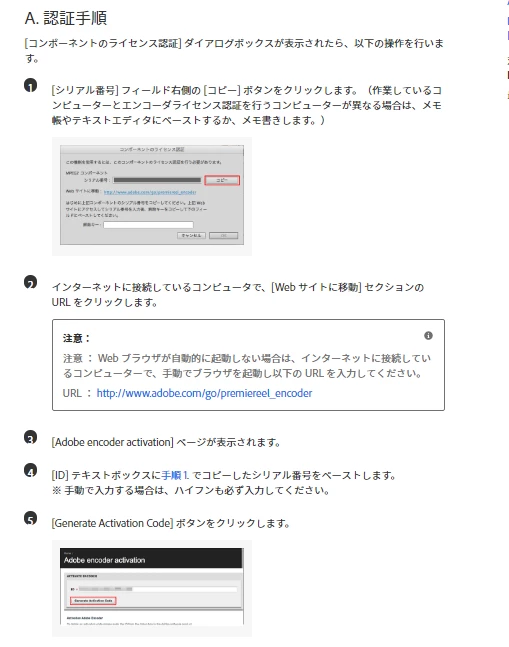The height and width of the screenshot is (647, 509).
Task: Click the activation key input field in image
Action: [x=148, y=225]
